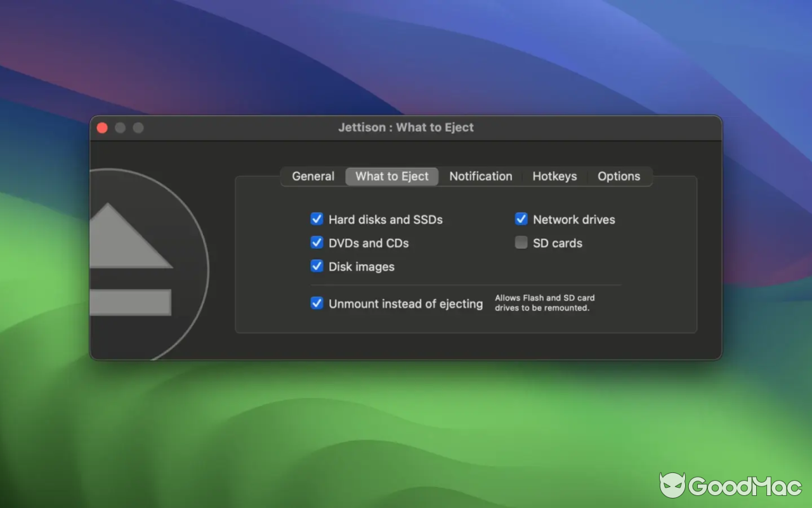Click the separator line above Unmount option

[466, 284]
